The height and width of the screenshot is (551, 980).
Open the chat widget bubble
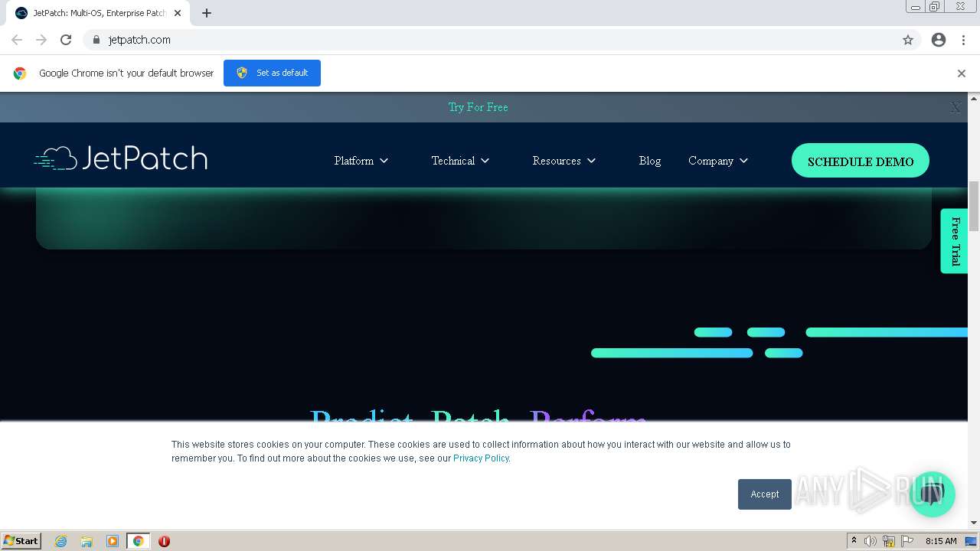pyautogui.click(x=932, y=494)
